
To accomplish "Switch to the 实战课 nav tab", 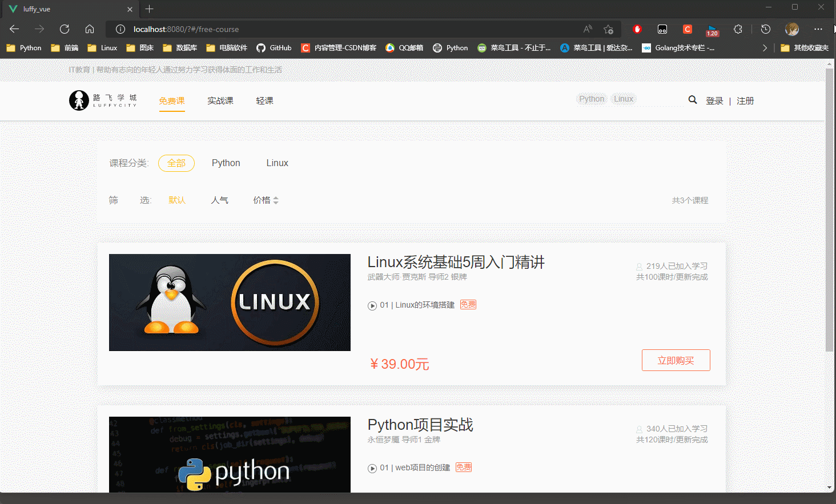I will click(220, 100).
